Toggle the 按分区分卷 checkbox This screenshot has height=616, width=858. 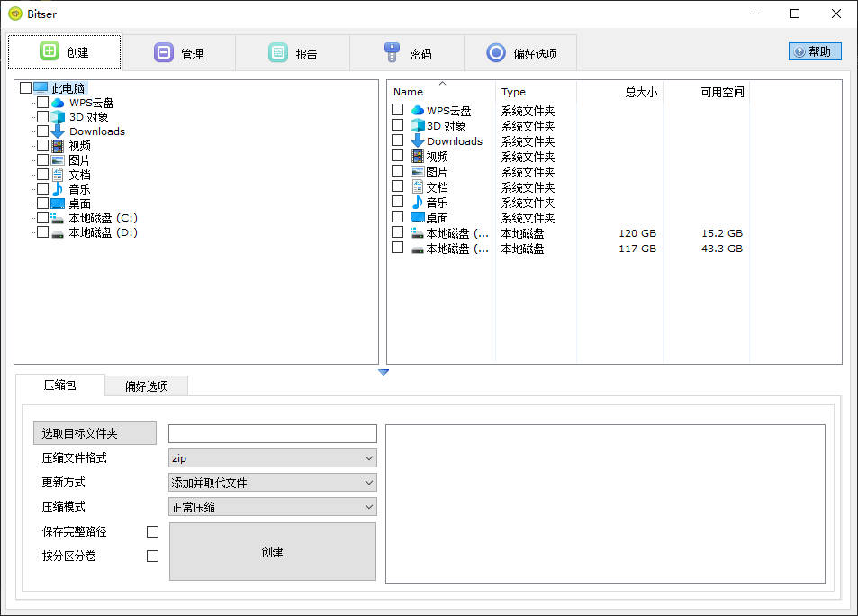[x=152, y=557]
